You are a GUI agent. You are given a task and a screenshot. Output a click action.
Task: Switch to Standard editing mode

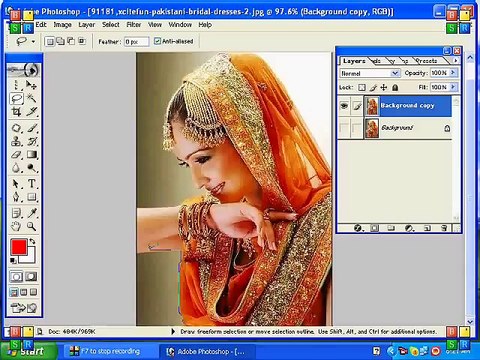click(x=16, y=276)
